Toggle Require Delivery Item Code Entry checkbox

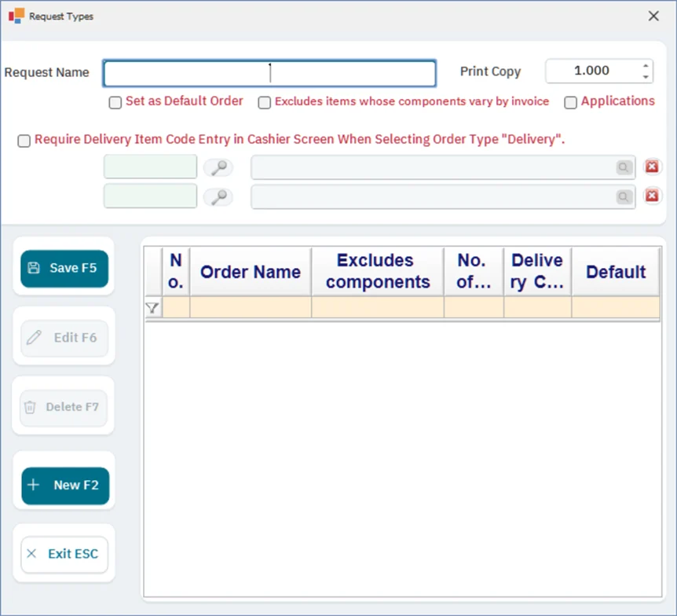tap(24, 141)
